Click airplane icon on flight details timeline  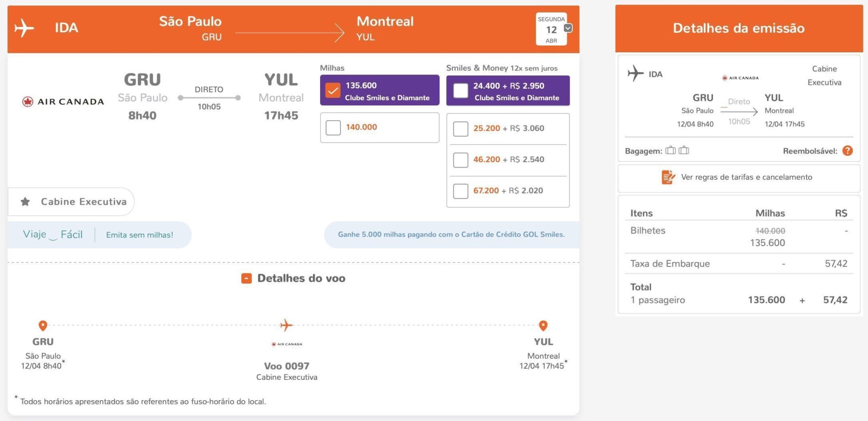[286, 325]
